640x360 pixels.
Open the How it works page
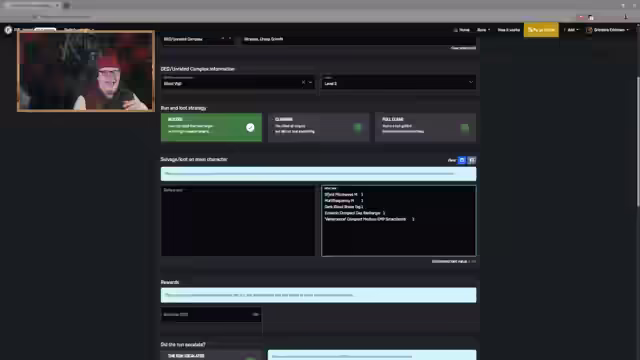pos(509,30)
